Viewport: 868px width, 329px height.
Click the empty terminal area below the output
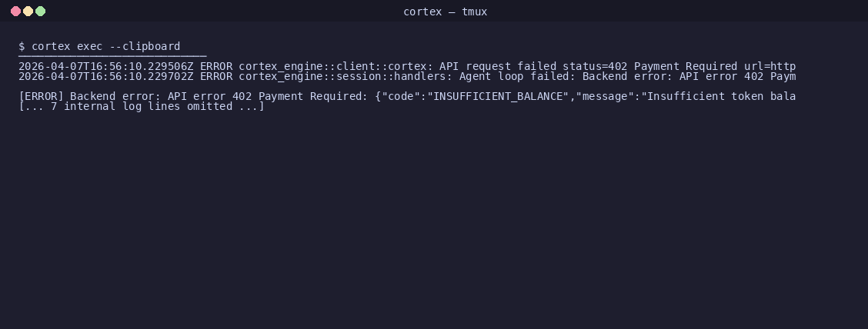coord(434,221)
